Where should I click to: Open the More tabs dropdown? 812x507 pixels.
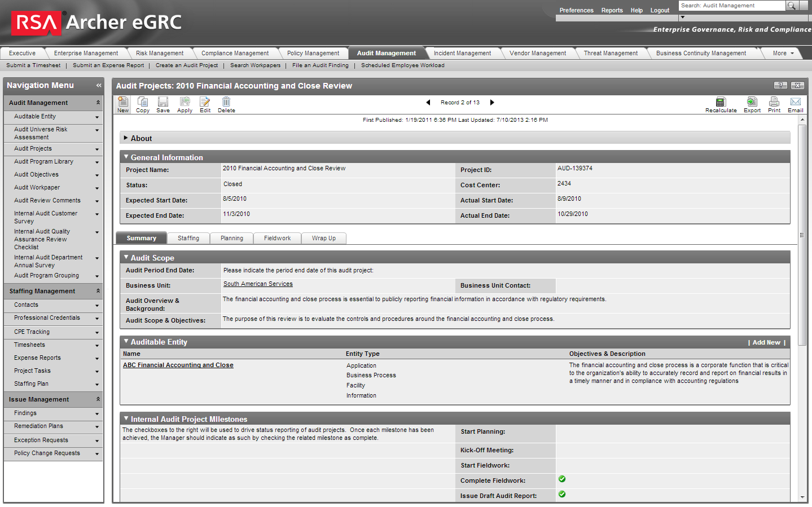(783, 53)
